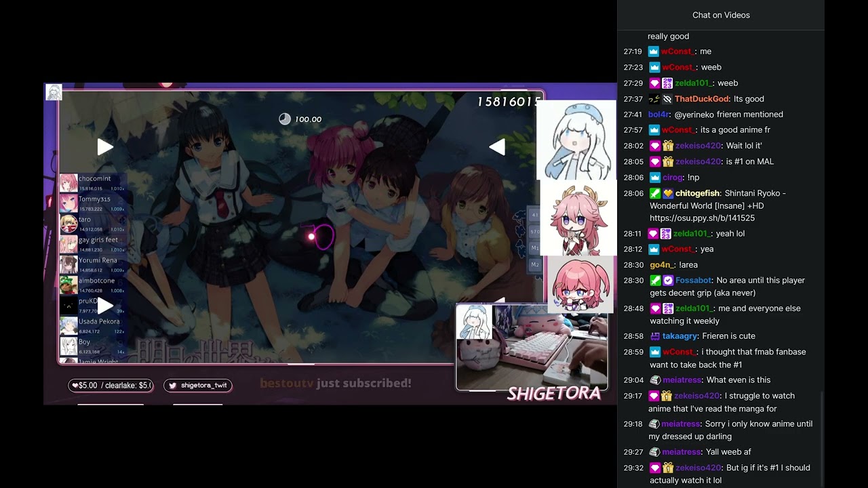Click the badge on the 29:27 meiatress message
The height and width of the screenshot is (488, 868).
point(654,452)
